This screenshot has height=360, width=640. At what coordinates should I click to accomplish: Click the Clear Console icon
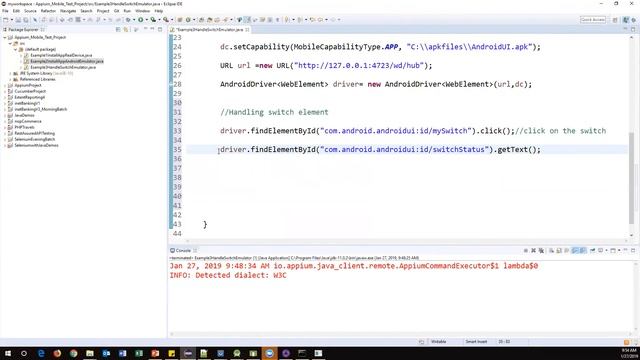pyautogui.click(x=551, y=251)
